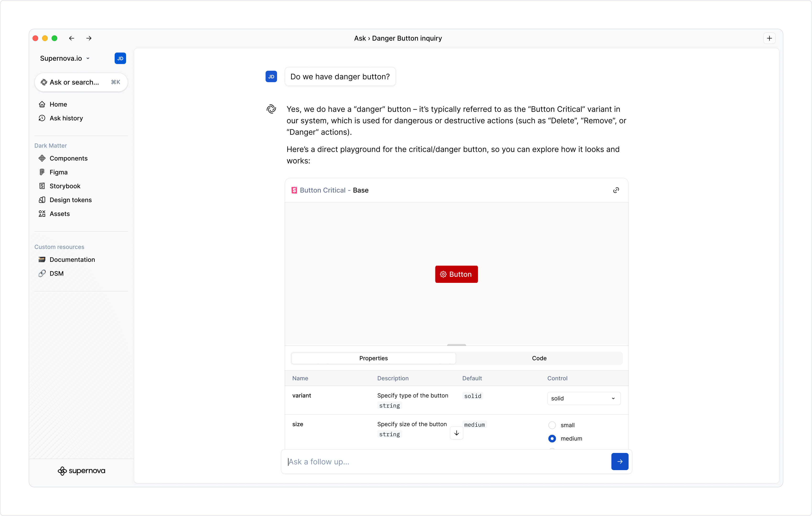
Task: Click the JD user avatar in sidebar
Action: tap(120, 58)
